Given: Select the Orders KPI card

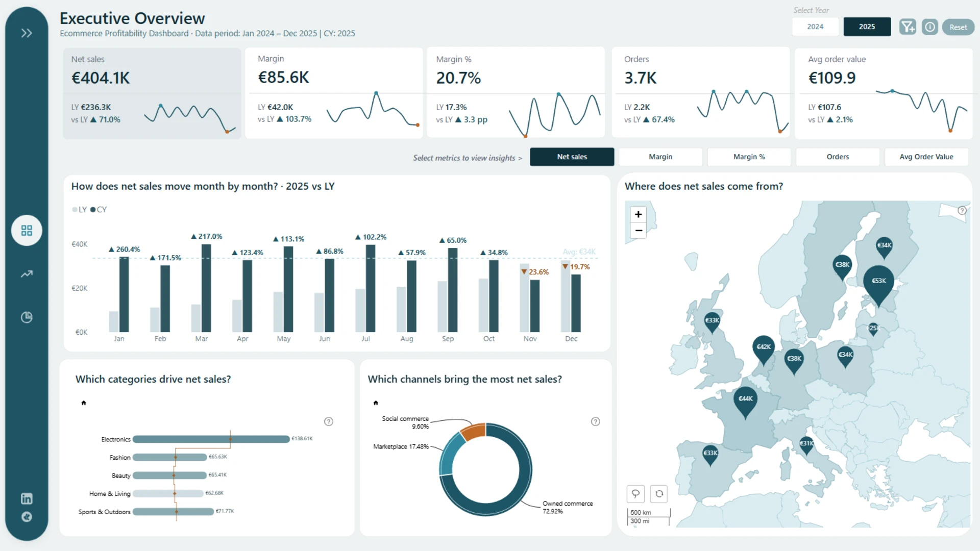Looking at the screenshot, I should 700,93.
